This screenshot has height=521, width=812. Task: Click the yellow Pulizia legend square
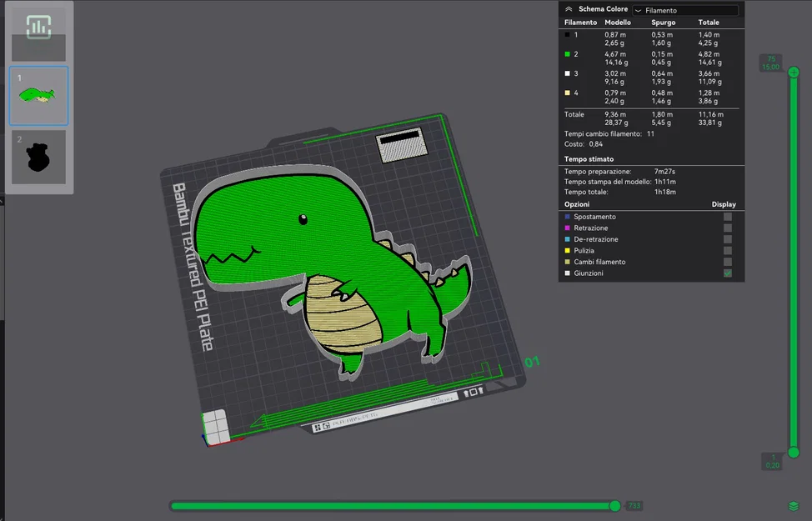(568, 251)
